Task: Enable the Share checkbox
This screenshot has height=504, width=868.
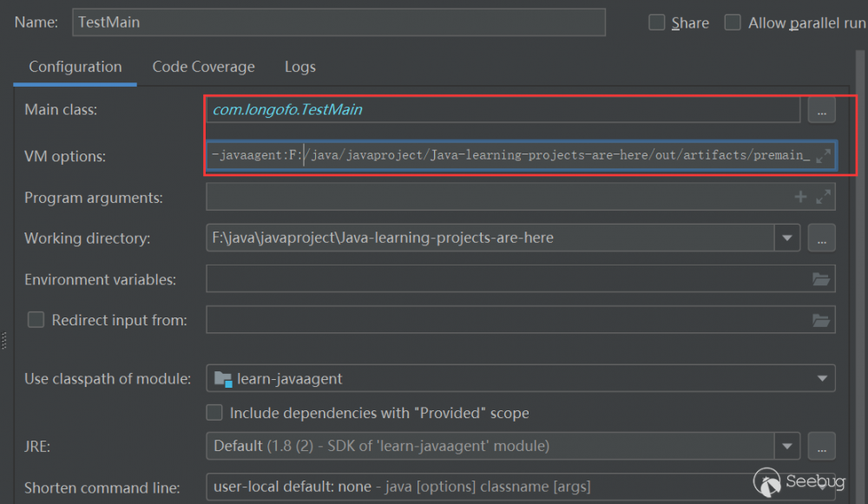Action: tap(657, 23)
